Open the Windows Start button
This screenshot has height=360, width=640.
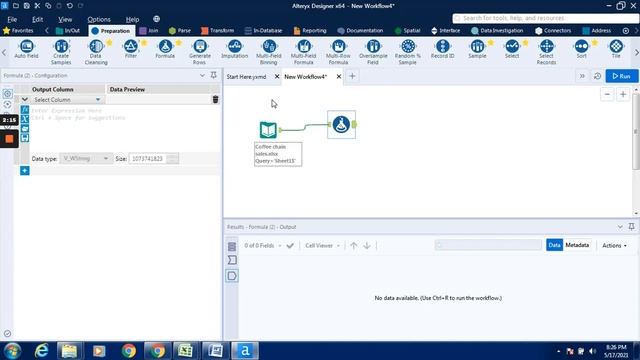point(12,351)
